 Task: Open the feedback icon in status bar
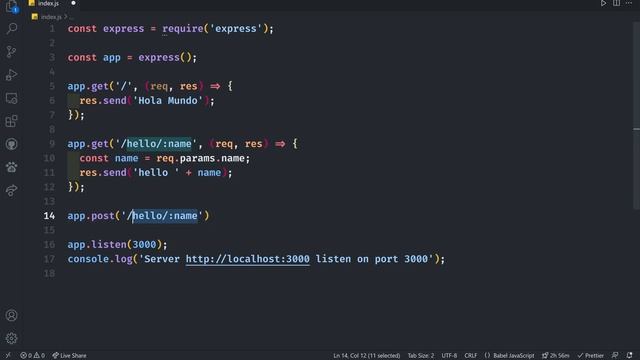coord(615,356)
